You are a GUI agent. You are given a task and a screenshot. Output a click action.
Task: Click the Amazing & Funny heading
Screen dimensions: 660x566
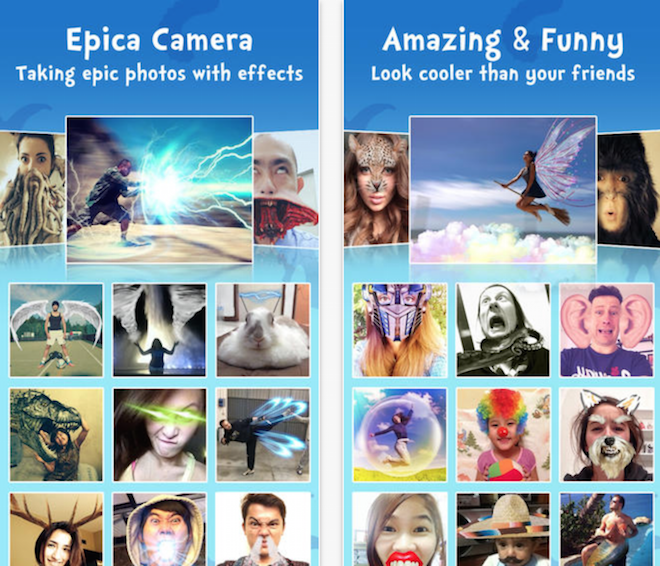[503, 42]
